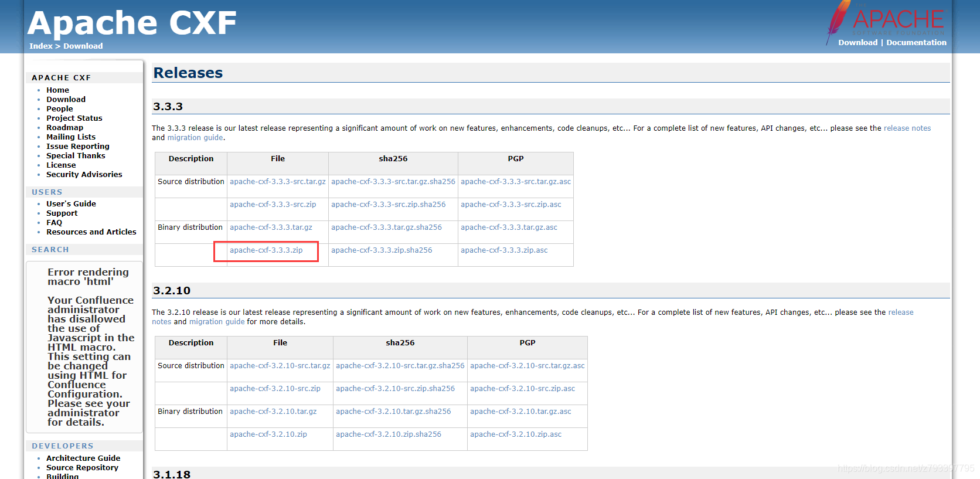The image size is (980, 479).
Task: Open the Index breadcrumb link
Action: [x=41, y=46]
